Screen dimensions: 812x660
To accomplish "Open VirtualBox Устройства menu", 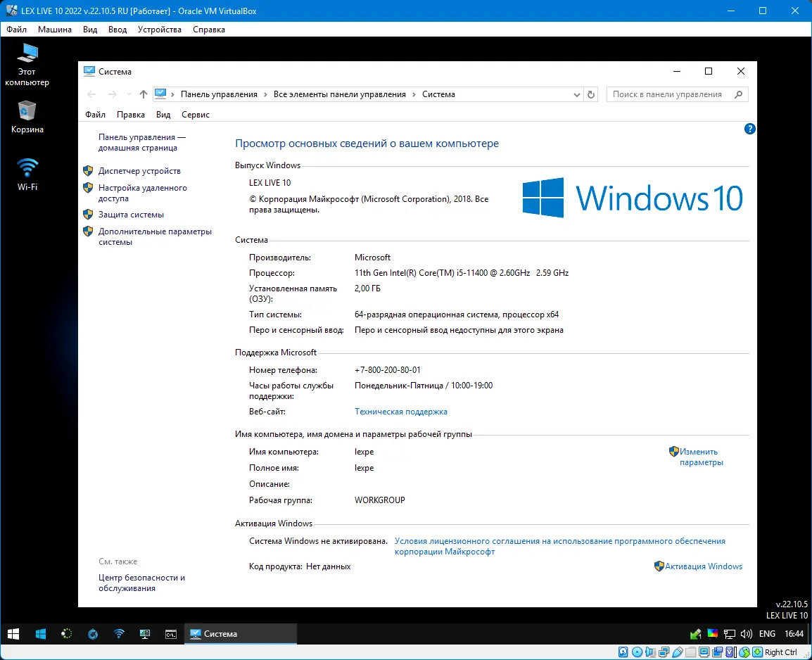I will pyautogui.click(x=160, y=30).
